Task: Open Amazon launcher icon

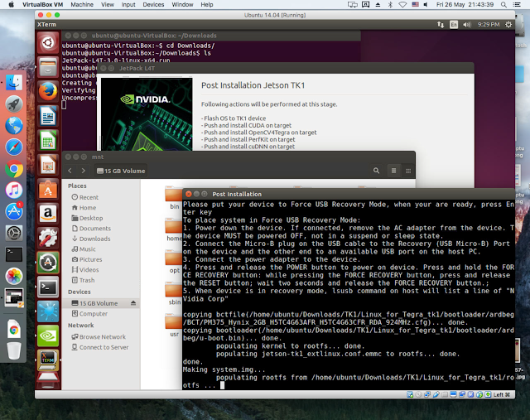Action: tap(48, 213)
